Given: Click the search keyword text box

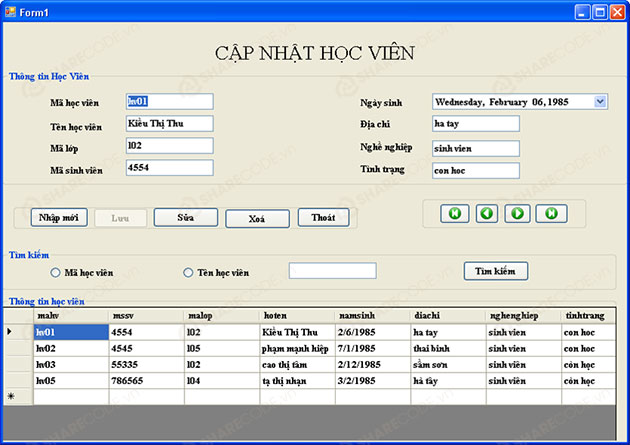Looking at the screenshot, I should coord(332,271).
